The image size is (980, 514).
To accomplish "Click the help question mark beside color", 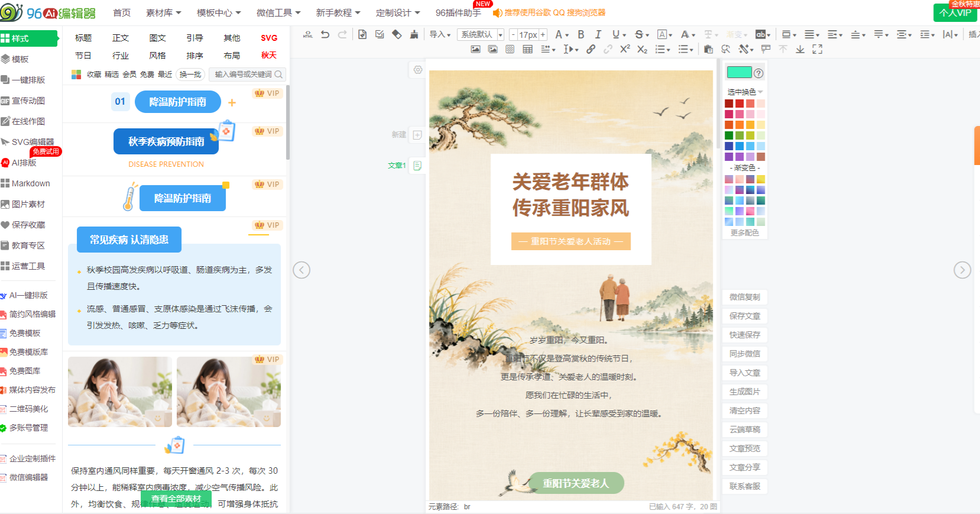I will pos(759,73).
